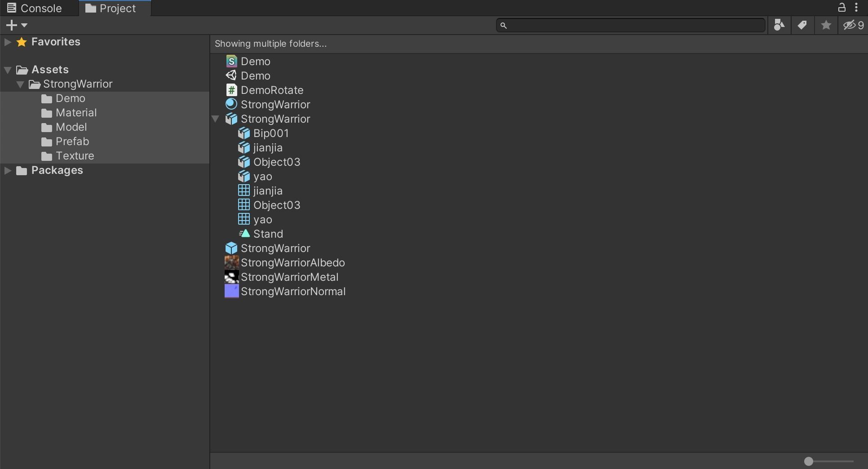
Task: Click the StrongWarrior prefab cube icon
Action: point(231,248)
